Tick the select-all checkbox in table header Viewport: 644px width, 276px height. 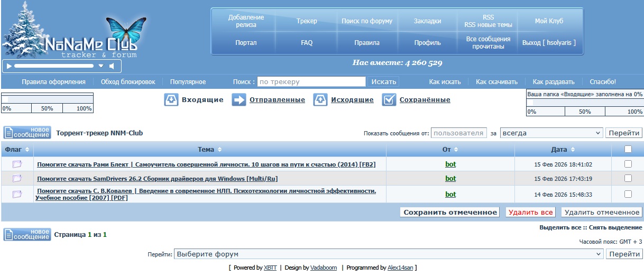click(x=628, y=150)
